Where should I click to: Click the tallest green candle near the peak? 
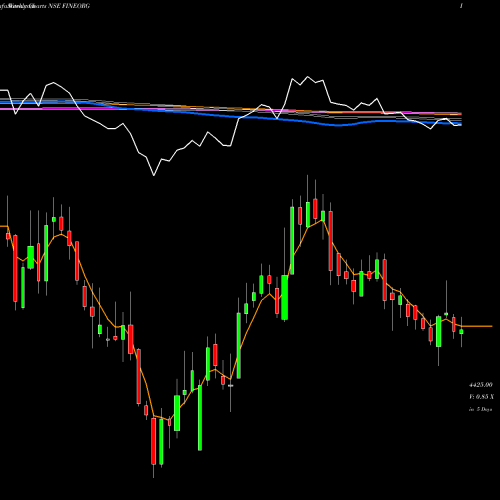click(x=292, y=240)
